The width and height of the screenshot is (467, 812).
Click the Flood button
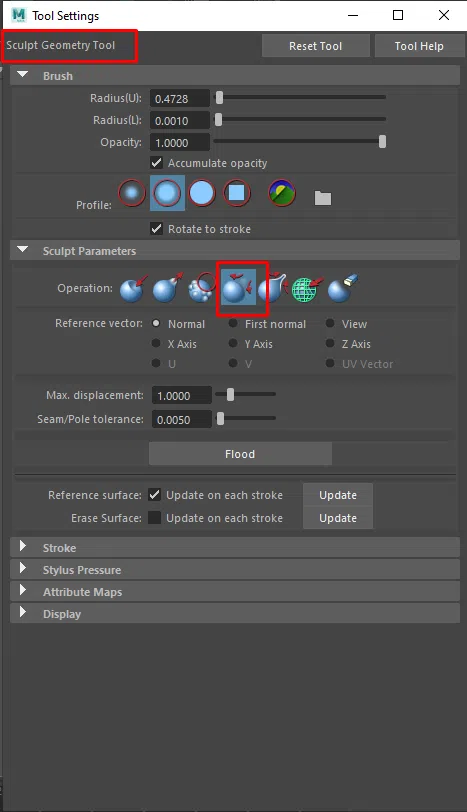coord(240,454)
